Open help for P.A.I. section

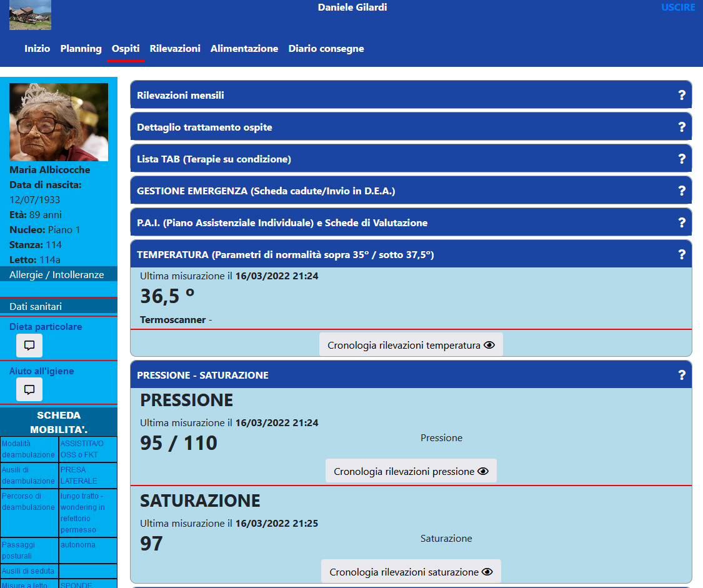pos(682,222)
